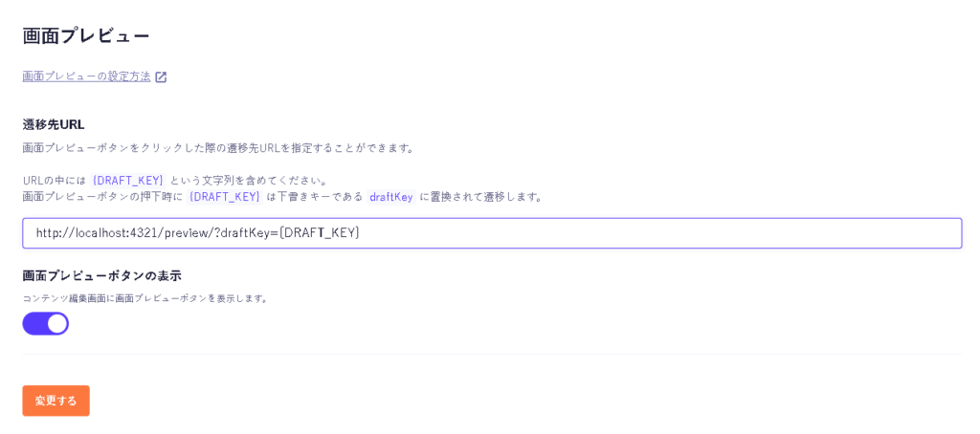This screenshot has height=434, width=980.
Task: Click the divider line above 変更する
Action: tap(492, 354)
